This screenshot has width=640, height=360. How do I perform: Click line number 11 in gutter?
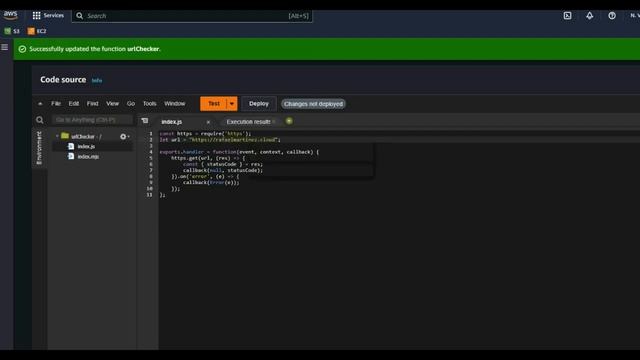pos(149,195)
